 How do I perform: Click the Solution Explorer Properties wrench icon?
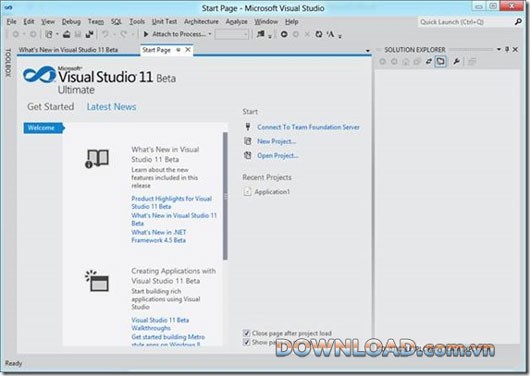(x=456, y=62)
